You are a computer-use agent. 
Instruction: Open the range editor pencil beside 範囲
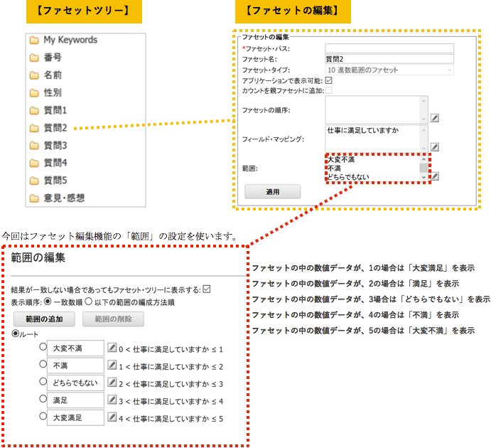[x=436, y=176]
